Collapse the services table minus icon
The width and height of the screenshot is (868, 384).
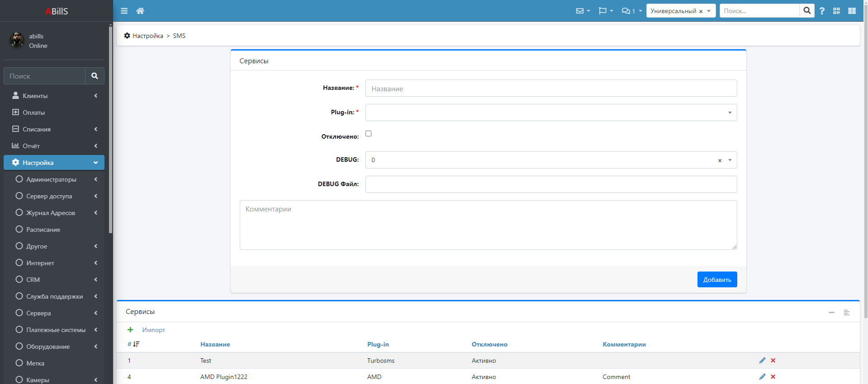point(831,312)
